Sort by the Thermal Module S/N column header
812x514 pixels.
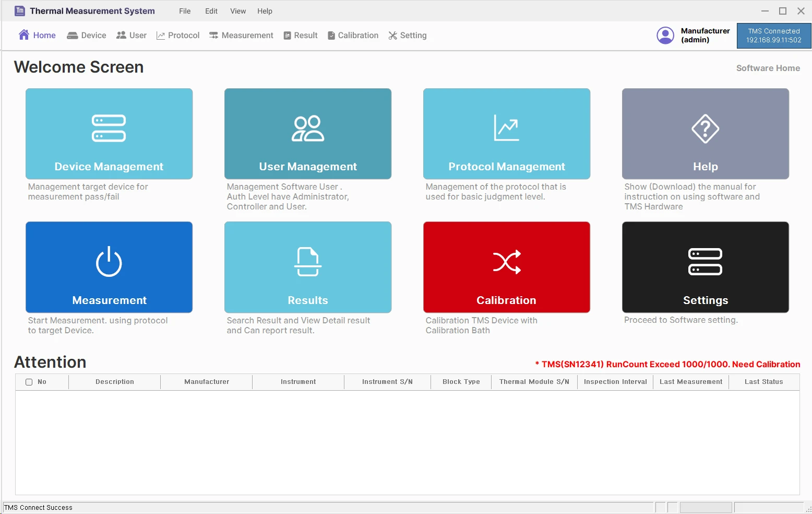pos(534,382)
